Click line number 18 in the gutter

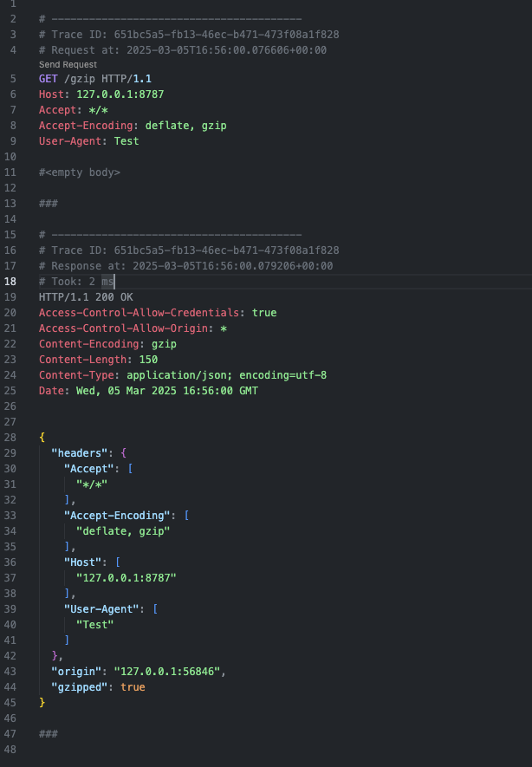10,282
